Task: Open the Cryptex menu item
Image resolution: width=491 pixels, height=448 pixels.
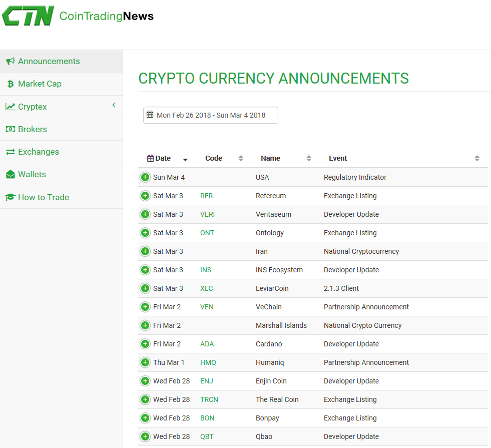Action: (62, 107)
